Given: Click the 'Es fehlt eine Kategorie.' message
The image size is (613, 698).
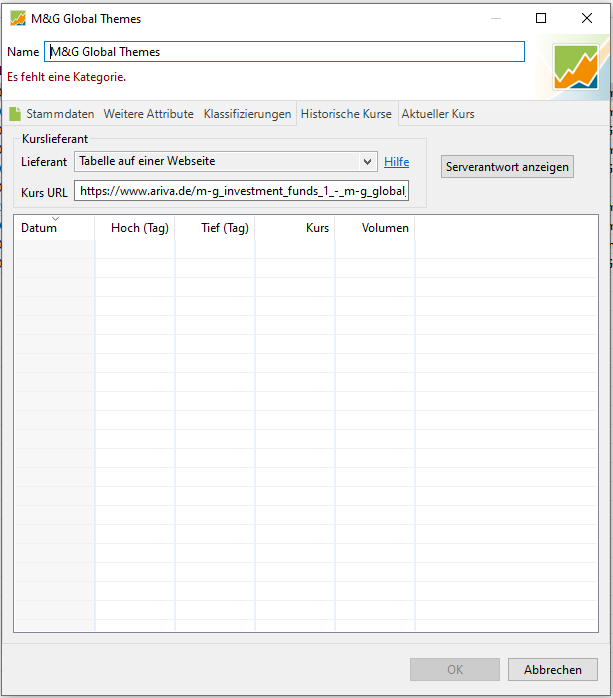Looking at the screenshot, I should tap(66, 77).
